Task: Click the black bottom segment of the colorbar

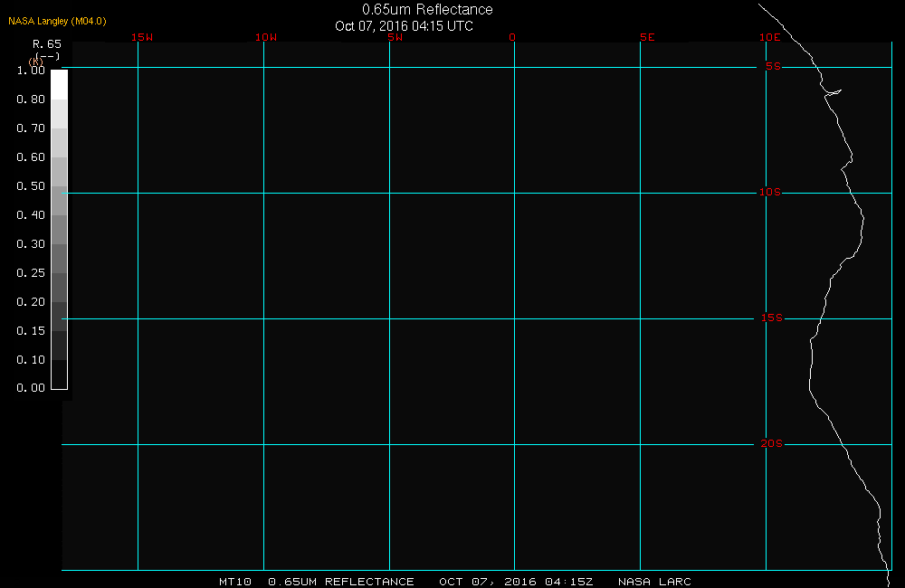Action: pyautogui.click(x=60, y=375)
